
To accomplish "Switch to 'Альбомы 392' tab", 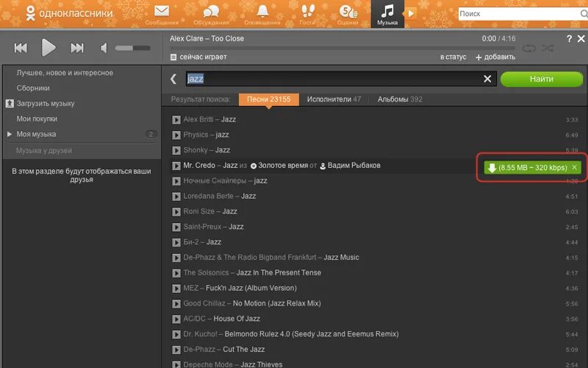I will tap(400, 99).
